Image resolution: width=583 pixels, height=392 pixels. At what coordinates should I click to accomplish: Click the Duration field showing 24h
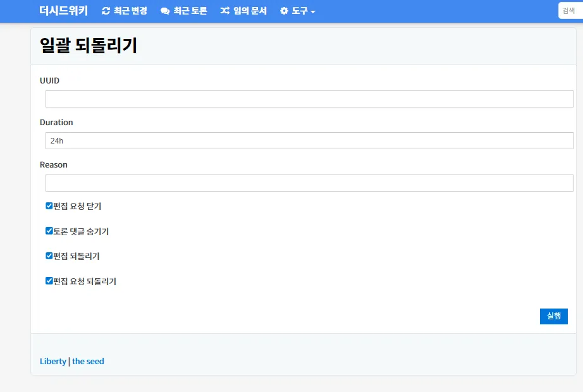(308, 140)
